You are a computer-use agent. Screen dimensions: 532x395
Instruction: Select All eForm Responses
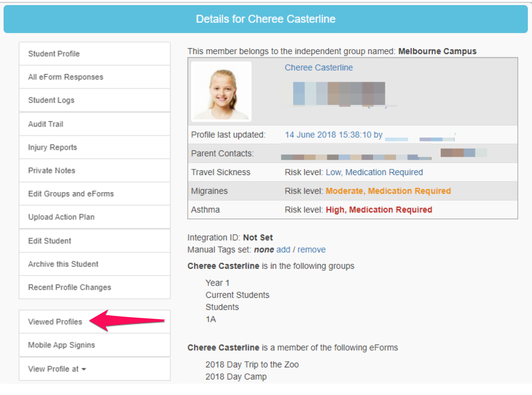coord(66,77)
